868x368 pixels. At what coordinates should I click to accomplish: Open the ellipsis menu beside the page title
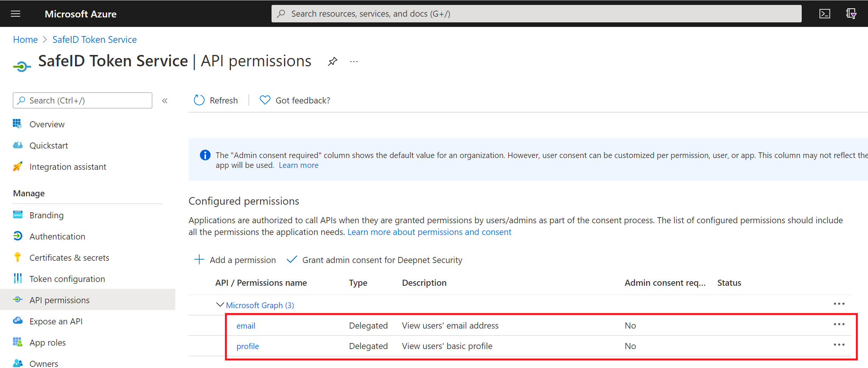354,61
